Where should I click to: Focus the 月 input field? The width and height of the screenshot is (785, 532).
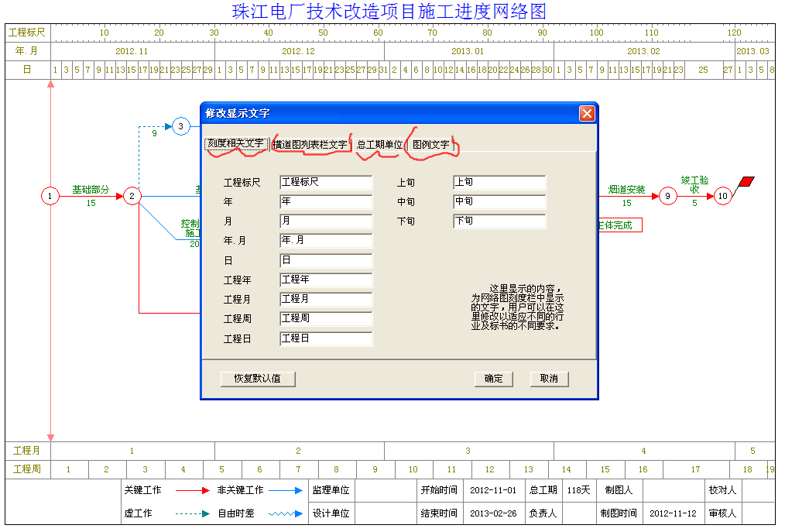326,221
